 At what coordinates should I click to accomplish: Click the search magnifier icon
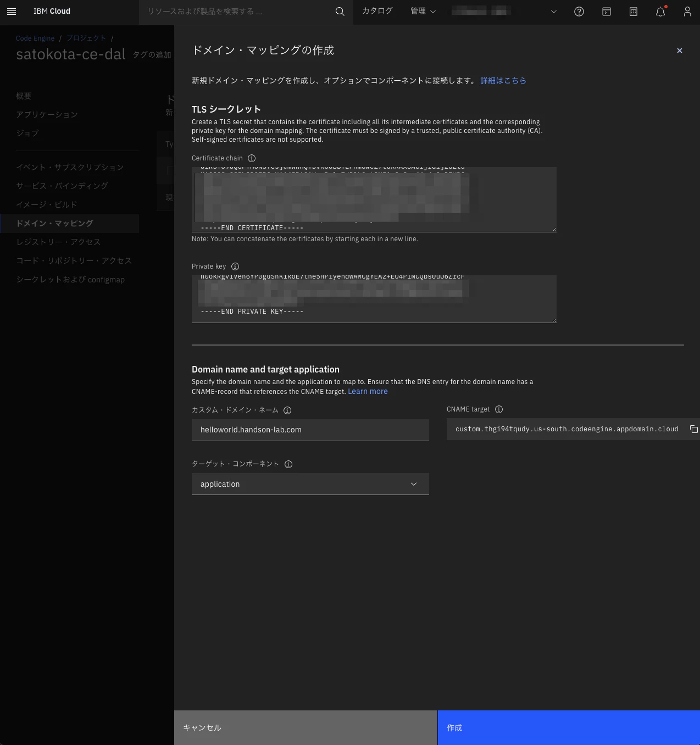point(340,12)
